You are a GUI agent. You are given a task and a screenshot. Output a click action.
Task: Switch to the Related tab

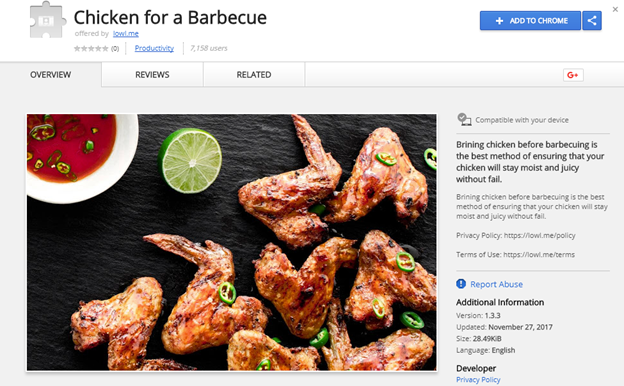[254, 75]
